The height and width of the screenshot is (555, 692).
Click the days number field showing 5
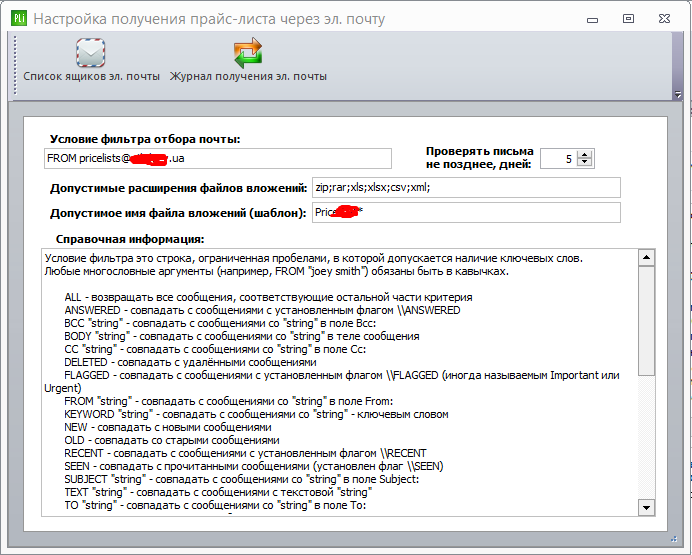pyautogui.click(x=560, y=158)
